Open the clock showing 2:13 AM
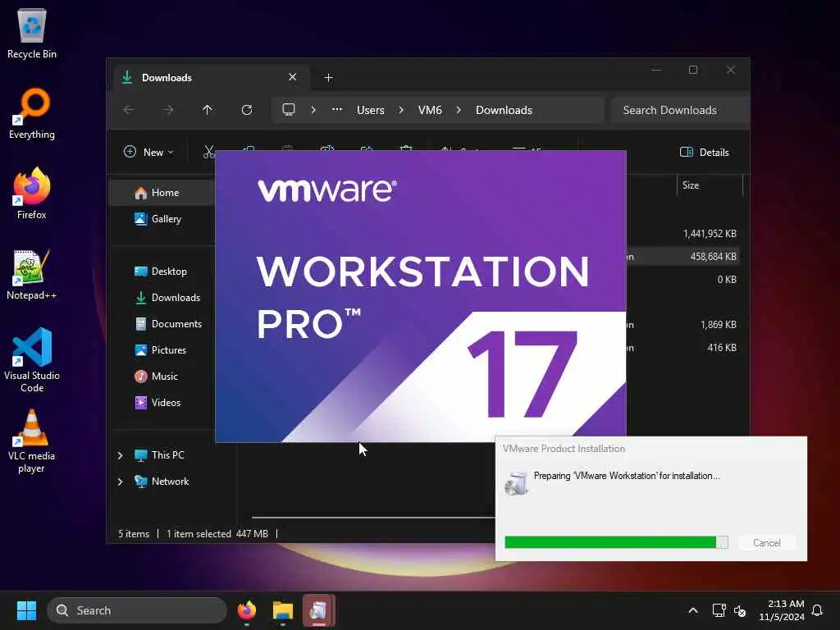Screen dimensions: 840x630 click(x=781, y=610)
